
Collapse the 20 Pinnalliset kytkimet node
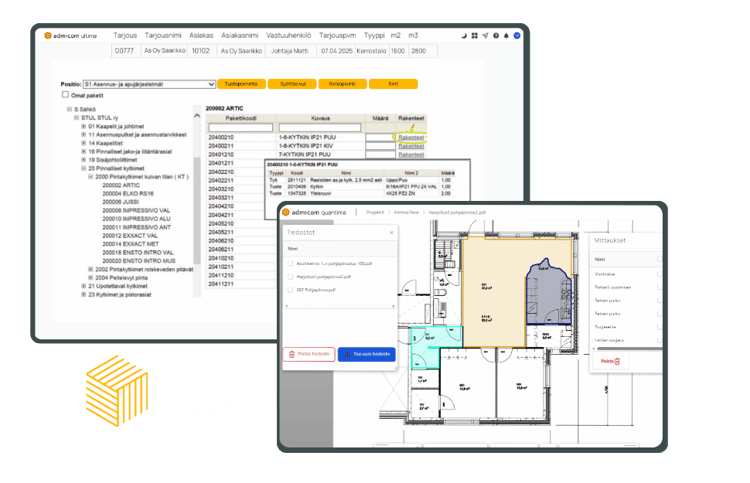click(83, 169)
